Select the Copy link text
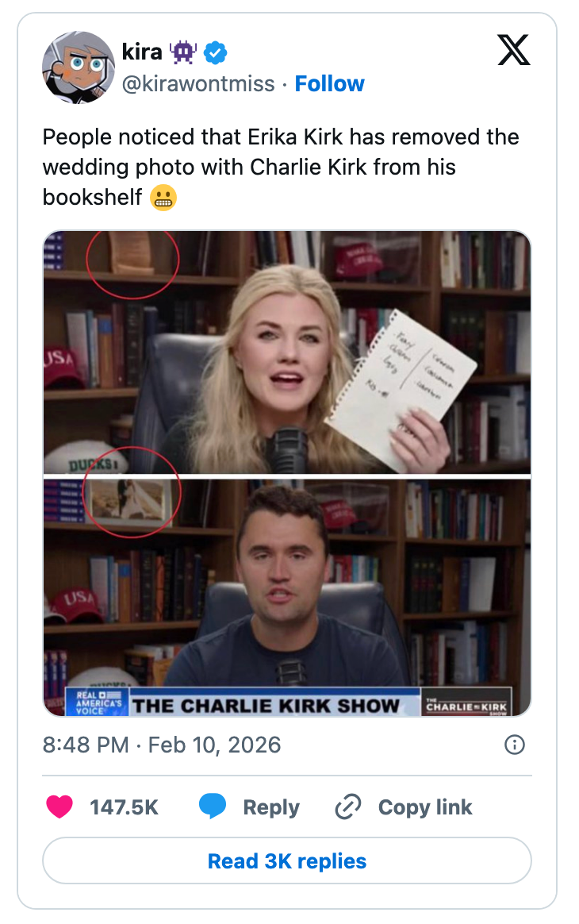Viewport: 579px width, 924px height. tap(424, 807)
